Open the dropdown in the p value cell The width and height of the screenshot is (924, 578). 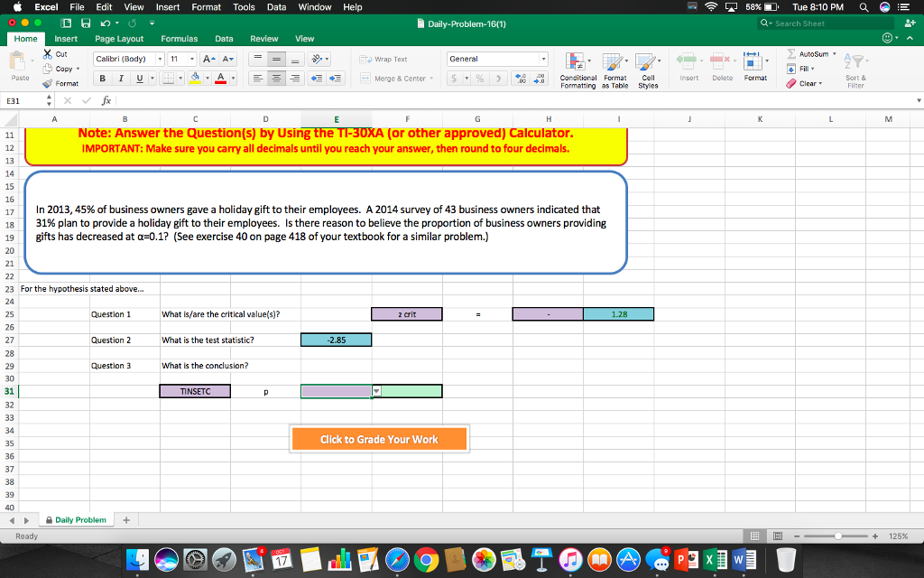[374, 391]
